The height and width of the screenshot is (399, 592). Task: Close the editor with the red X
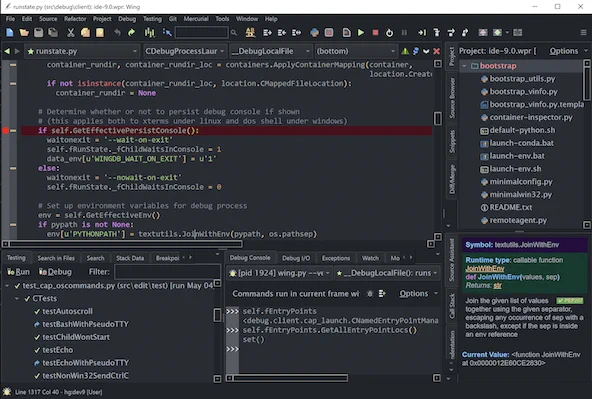[436, 51]
